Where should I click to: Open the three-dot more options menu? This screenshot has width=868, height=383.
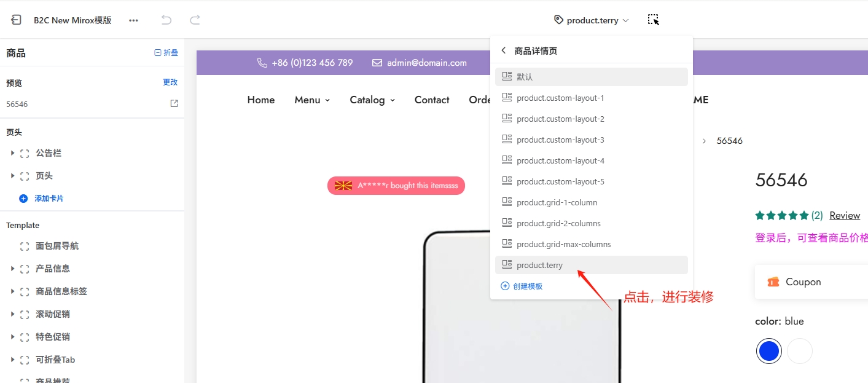(133, 20)
